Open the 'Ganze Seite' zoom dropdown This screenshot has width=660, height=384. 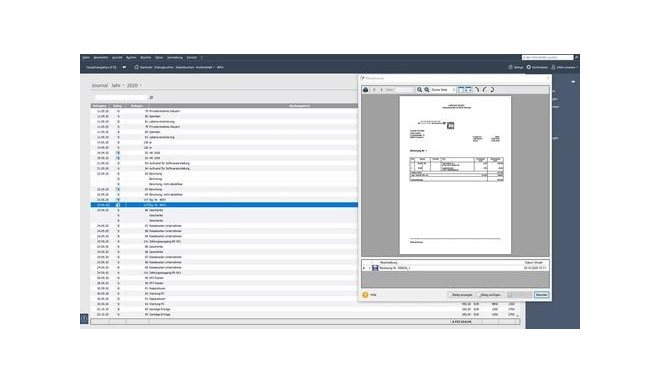coord(443,90)
